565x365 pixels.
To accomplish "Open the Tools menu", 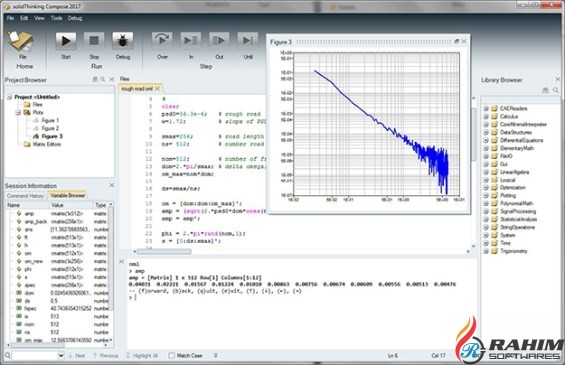I will (56, 18).
